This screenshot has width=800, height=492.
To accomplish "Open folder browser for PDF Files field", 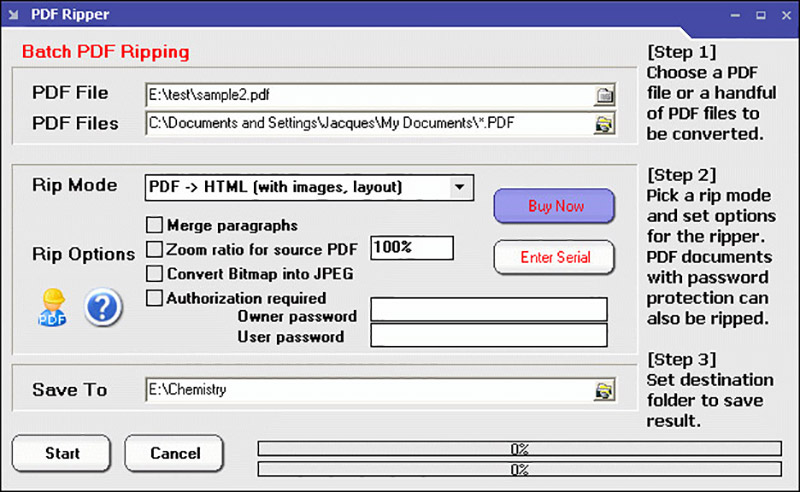I will pos(604,124).
